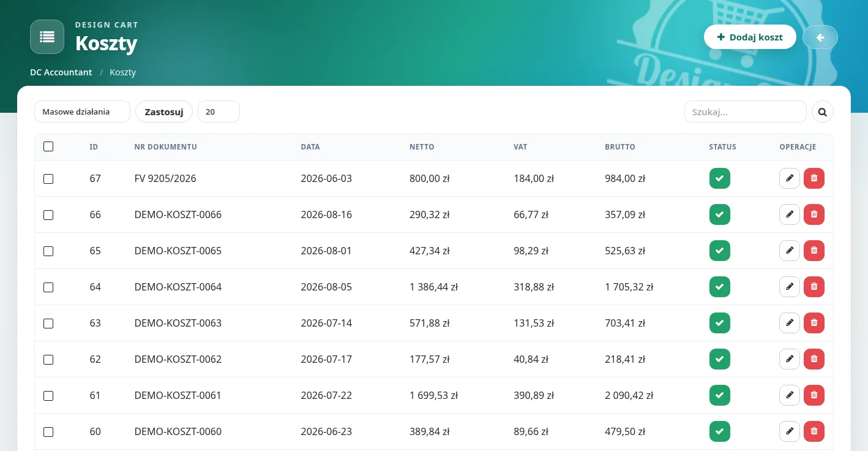868x451 pixels.
Task: Click the DATA column header
Action: pos(310,147)
